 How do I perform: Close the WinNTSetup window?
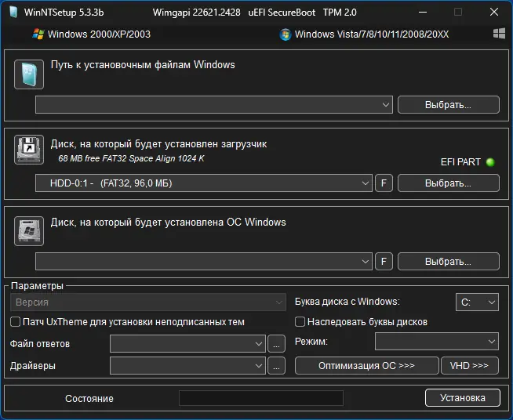point(494,12)
